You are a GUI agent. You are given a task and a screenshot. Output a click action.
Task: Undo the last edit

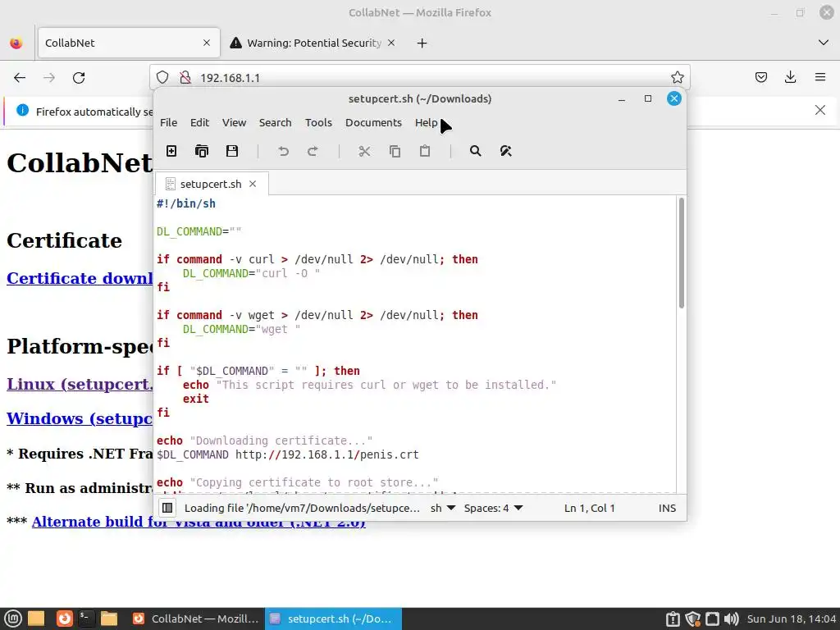point(283,151)
